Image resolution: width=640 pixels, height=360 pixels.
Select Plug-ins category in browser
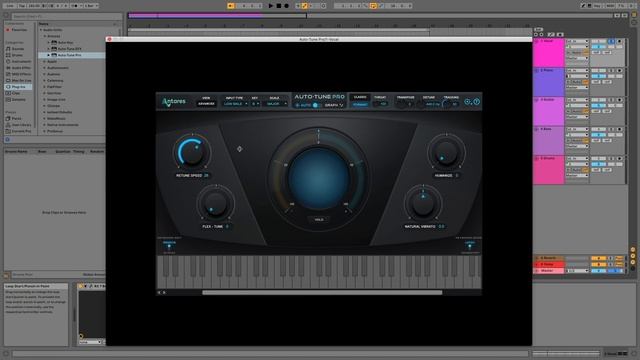point(19,87)
